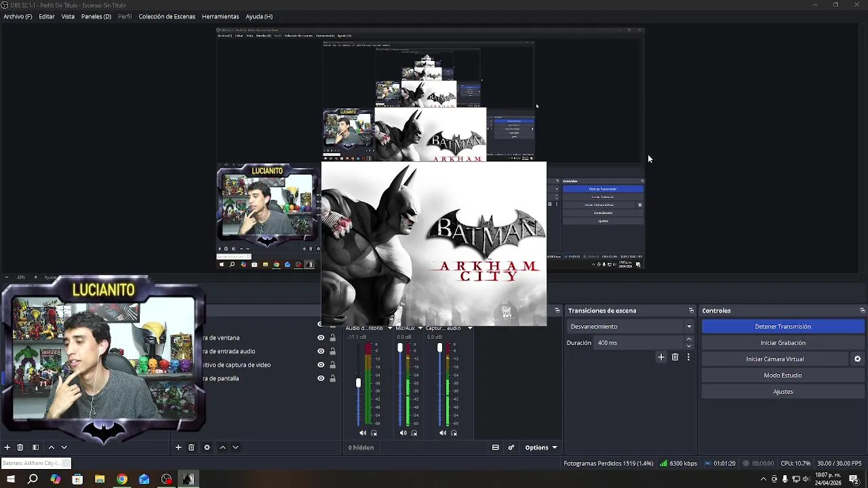
Task: Click Iniciar Grabación button
Action: pos(783,343)
